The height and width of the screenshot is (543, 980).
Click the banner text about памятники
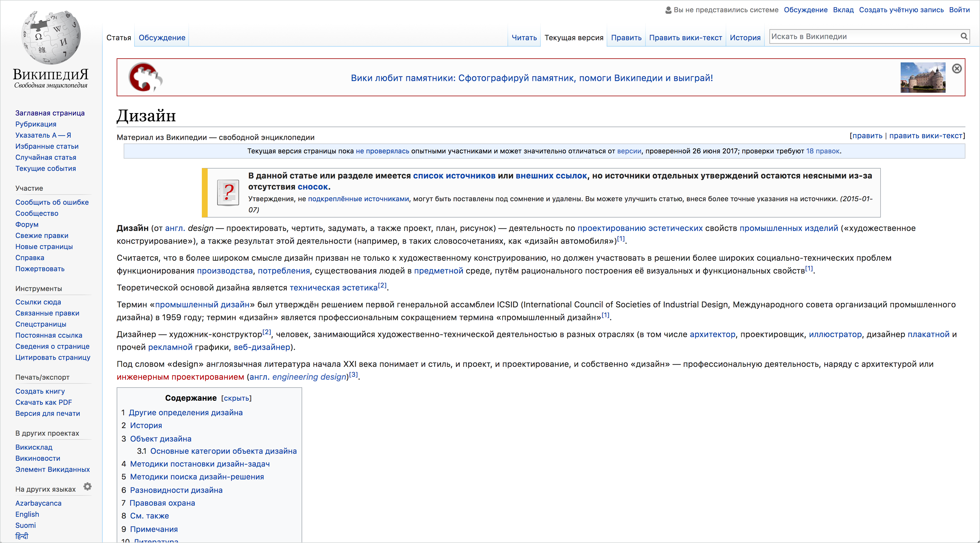click(531, 78)
